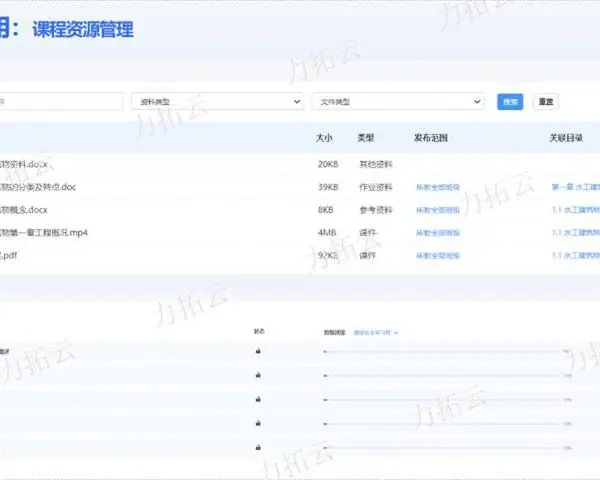
Task: Click the 课件 type cell in the 4MB row
Action: point(368,233)
